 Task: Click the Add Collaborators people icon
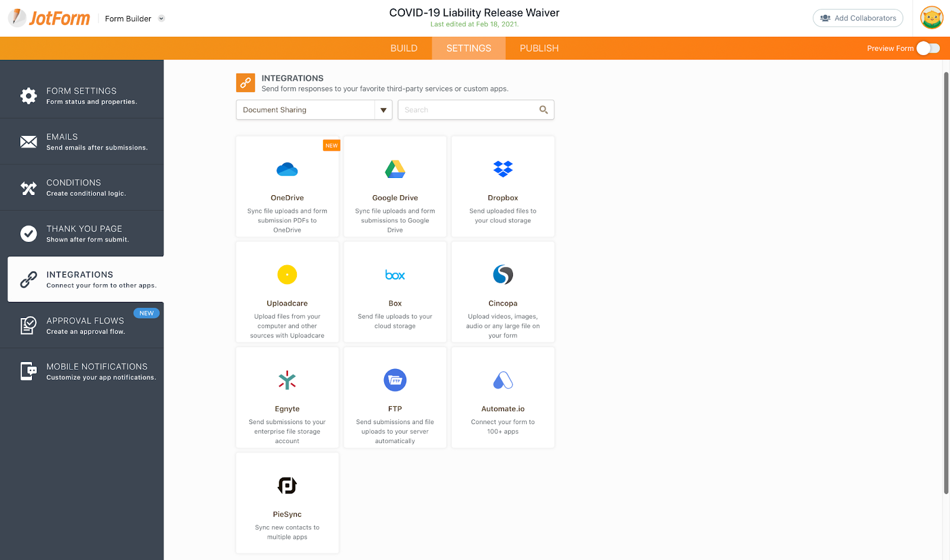coord(825,18)
